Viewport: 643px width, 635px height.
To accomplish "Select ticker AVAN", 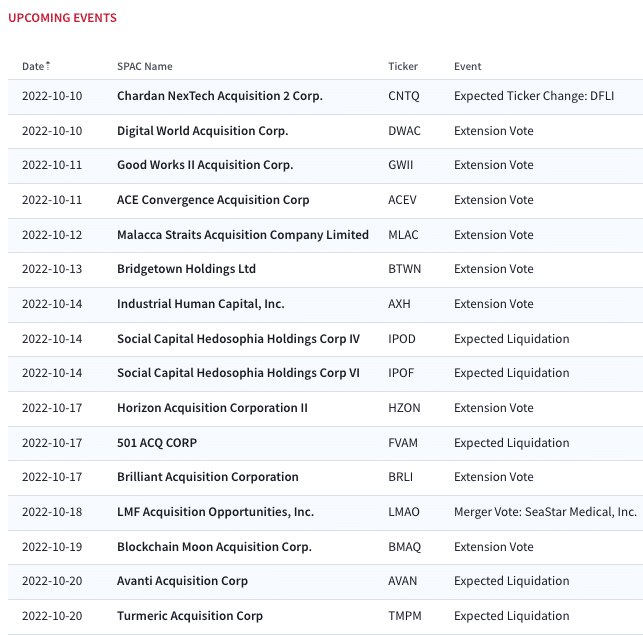I will [403, 581].
